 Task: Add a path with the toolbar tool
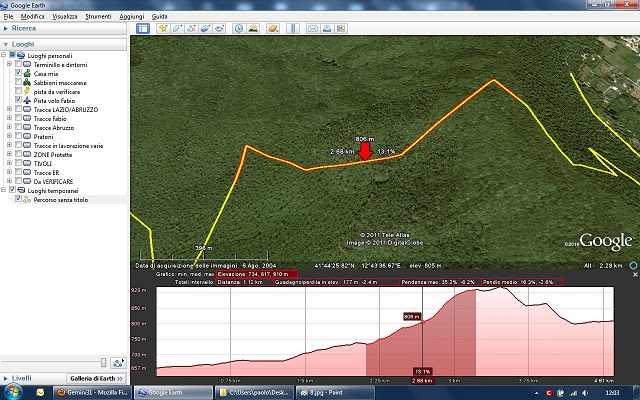[191, 28]
